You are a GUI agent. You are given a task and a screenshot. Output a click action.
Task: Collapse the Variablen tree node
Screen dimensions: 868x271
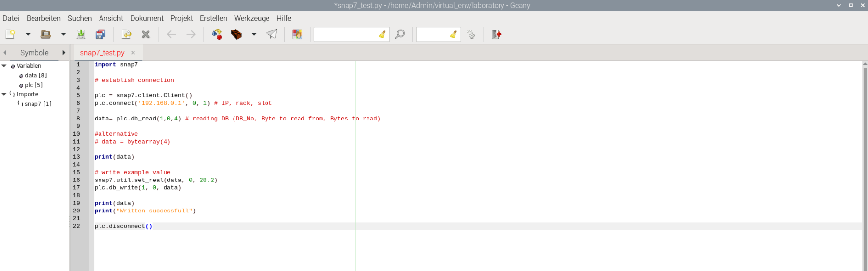click(4, 66)
